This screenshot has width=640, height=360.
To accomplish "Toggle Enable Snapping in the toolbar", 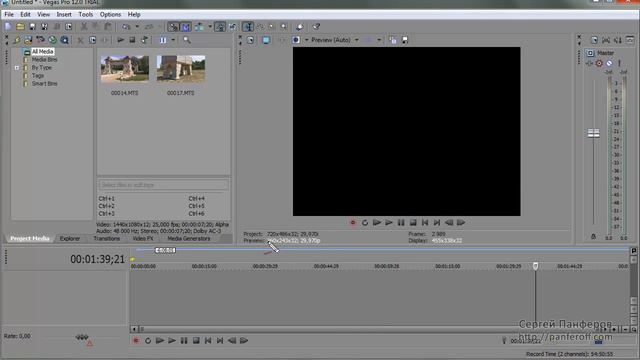I will tap(173, 27).
